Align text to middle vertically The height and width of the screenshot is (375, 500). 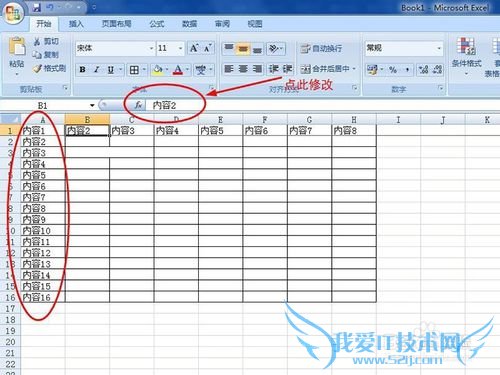[x=243, y=49]
